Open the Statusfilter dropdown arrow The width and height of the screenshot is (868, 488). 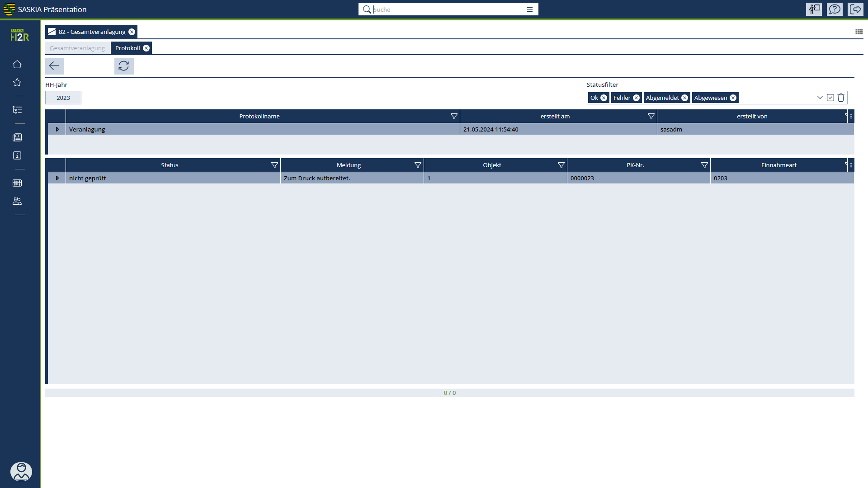820,98
